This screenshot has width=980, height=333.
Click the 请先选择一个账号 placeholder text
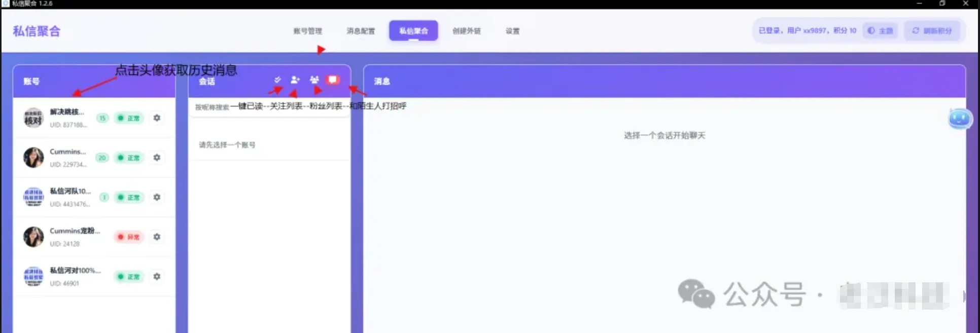227,145
